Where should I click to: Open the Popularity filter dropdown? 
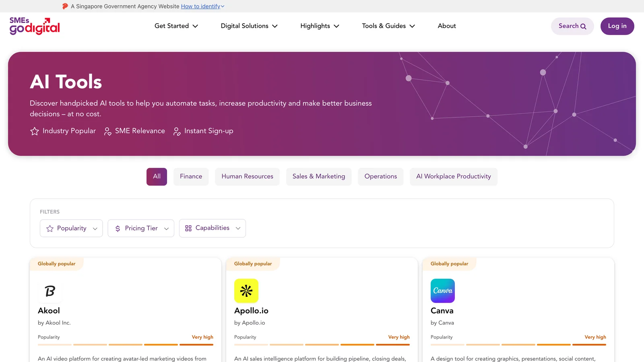[x=71, y=228]
